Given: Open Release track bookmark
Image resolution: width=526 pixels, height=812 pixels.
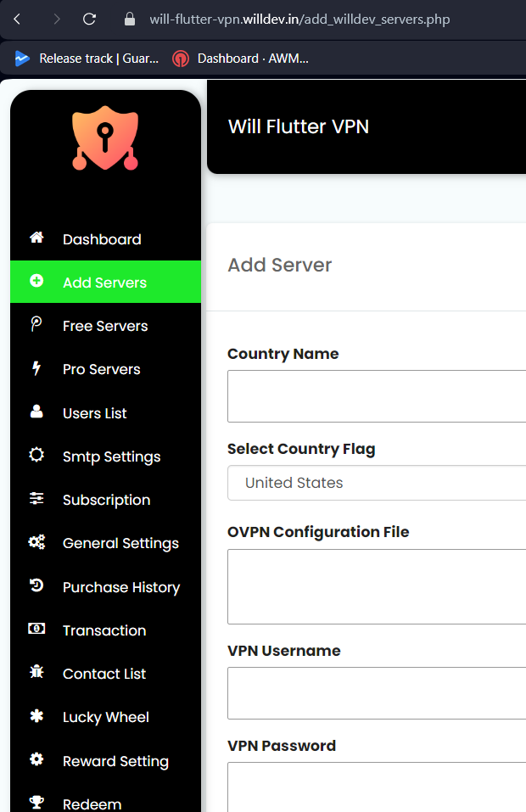Looking at the screenshot, I should click(87, 59).
